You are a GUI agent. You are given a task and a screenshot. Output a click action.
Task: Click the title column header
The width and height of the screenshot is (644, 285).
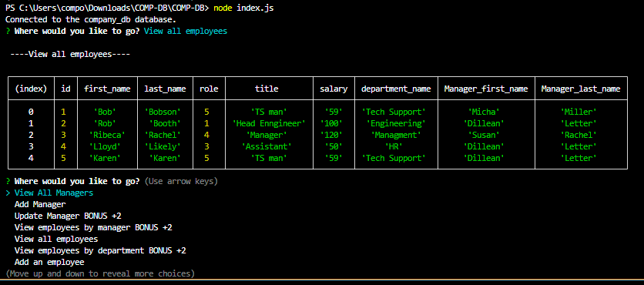[x=267, y=89]
